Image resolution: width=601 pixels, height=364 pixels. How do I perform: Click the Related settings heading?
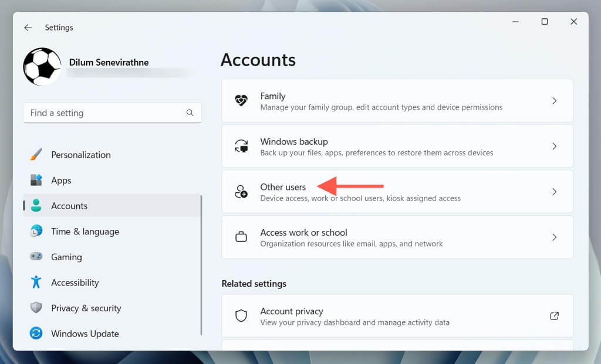[x=254, y=284]
